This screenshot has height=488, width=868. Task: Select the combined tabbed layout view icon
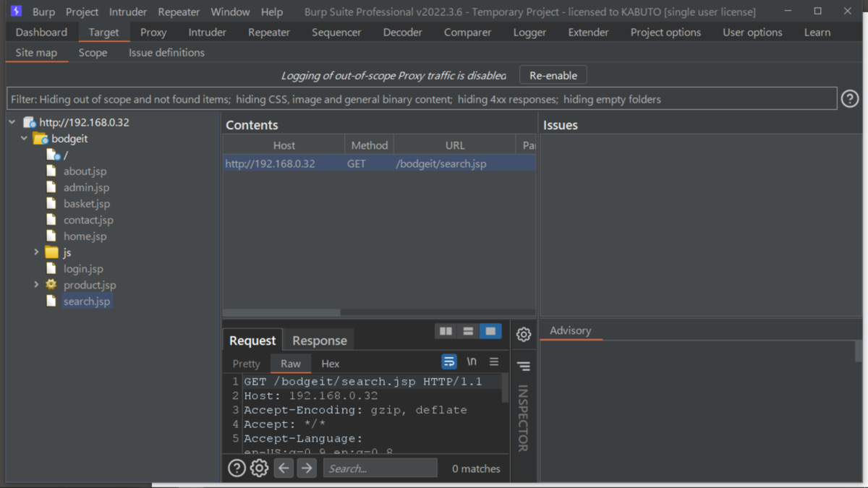(x=490, y=331)
